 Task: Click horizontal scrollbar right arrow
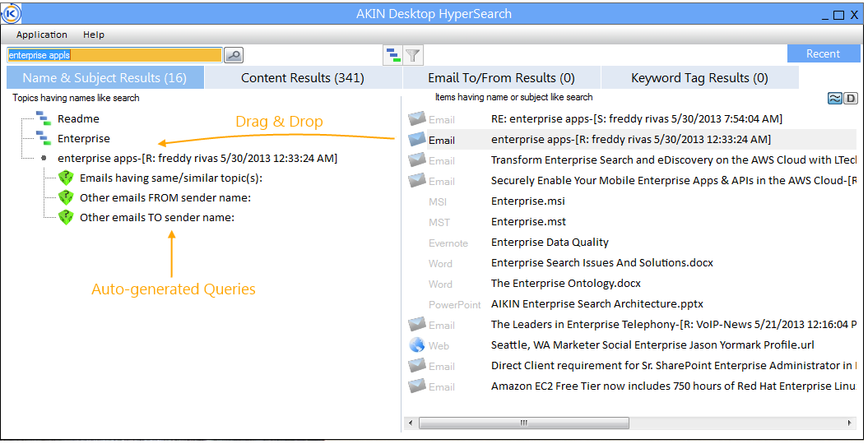point(850,423)
